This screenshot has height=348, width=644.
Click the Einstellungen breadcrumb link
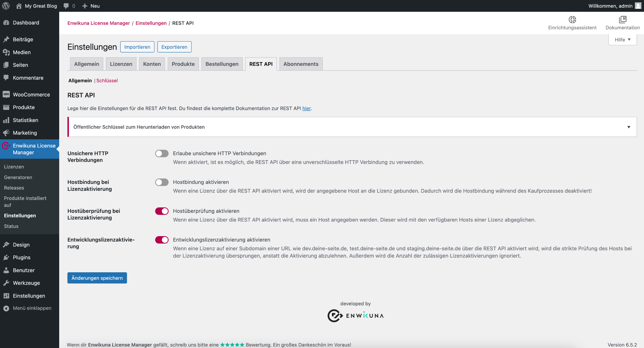(x=151, y=23)
